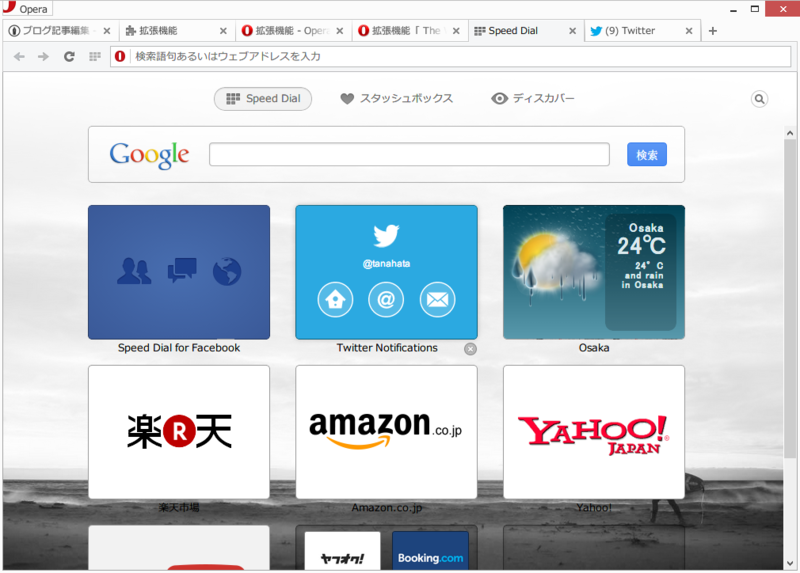The height and width of the screenshot is (573, 800).
Task: Click the Facebook messages icon in the tile
Action: (182, 270)
